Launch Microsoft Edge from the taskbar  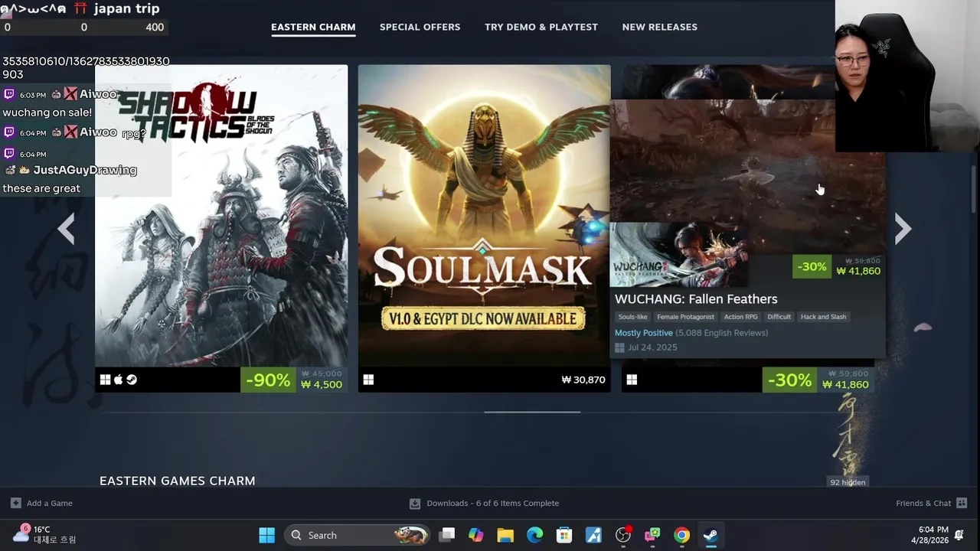point(534,535)
